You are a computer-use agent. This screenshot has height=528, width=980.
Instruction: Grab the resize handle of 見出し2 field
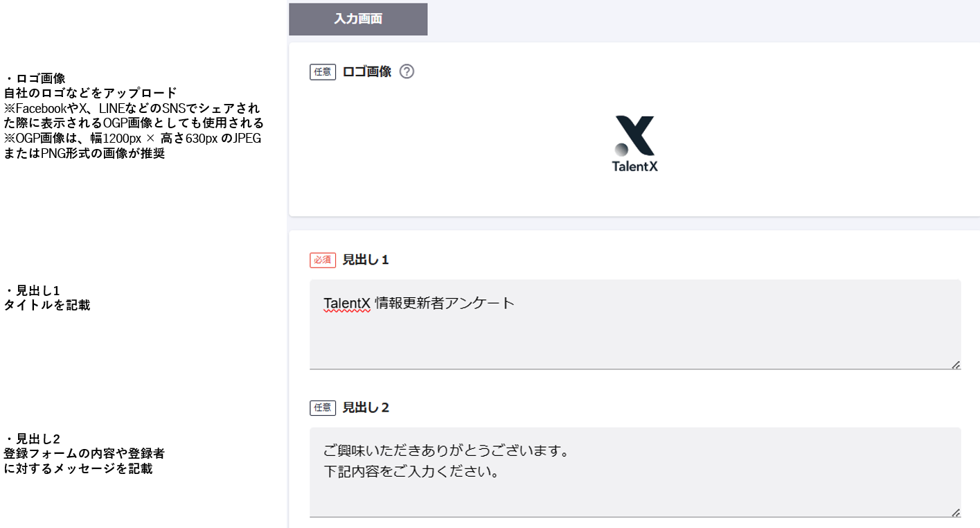click(x=955, y=513)
